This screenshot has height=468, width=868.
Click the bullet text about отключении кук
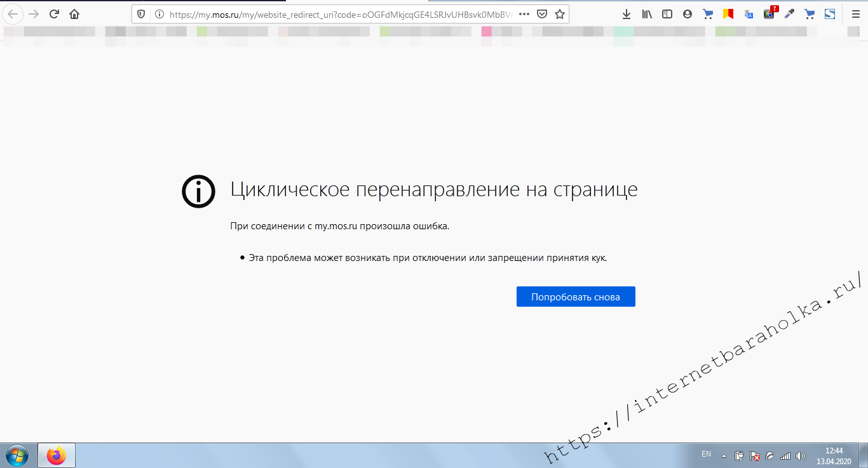pos(428,258)
